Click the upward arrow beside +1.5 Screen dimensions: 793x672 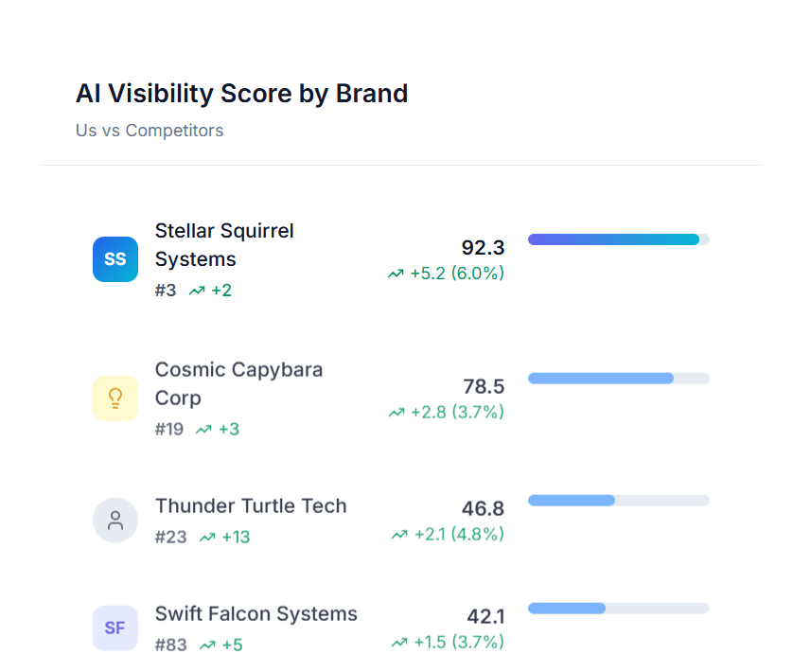click(x=400, y=642)
